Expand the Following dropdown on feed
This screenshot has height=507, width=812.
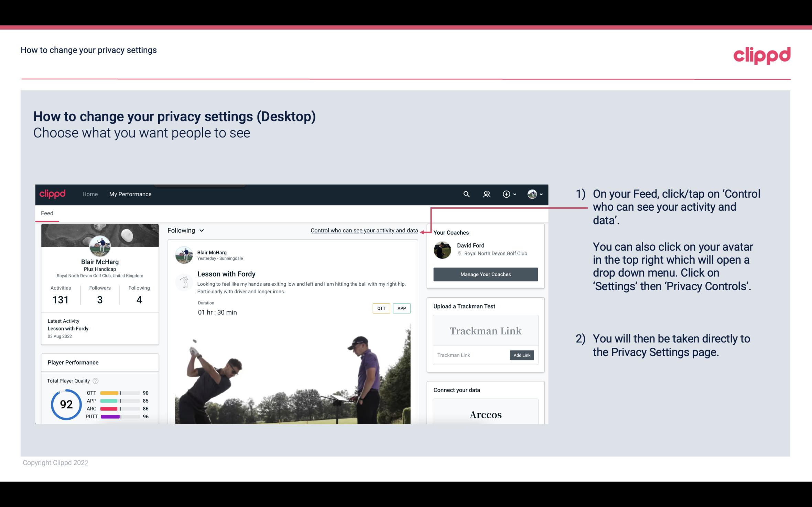pos(185,230)
